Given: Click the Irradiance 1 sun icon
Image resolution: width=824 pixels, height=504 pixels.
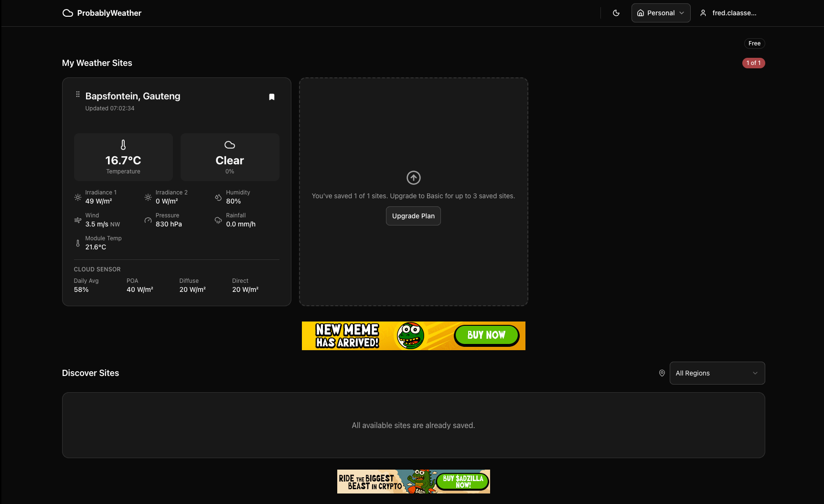Looking at the screenshot, I should click(x=78, y=197).
